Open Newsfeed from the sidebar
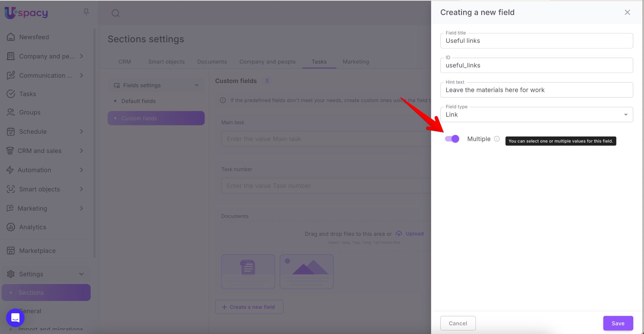This screenshot has width=644, height=334. pos(34,37)
